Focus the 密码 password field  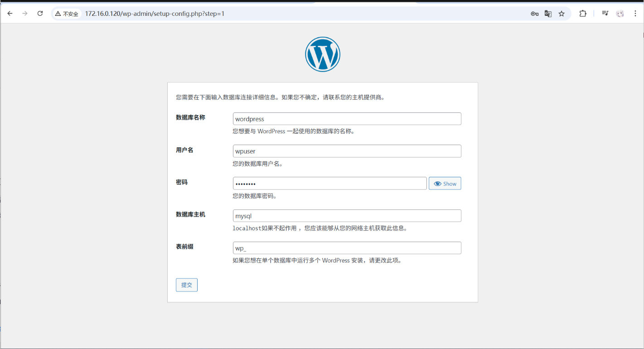coord(329,184)
